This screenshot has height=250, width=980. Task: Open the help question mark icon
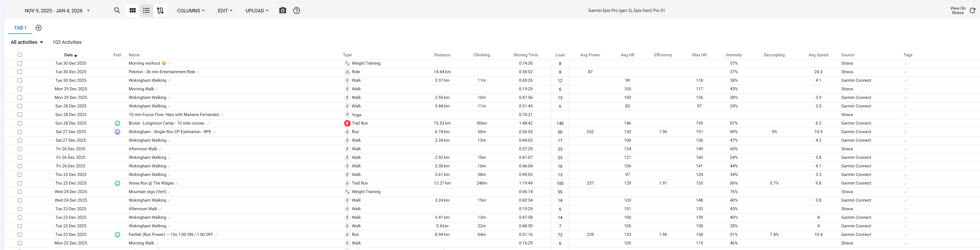tap(296, 11)
